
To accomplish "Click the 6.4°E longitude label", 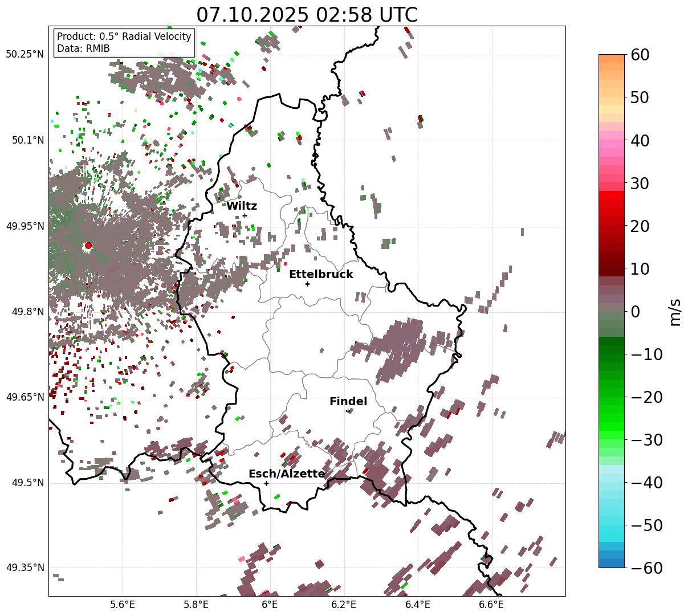I will click(x=418, y=605).
